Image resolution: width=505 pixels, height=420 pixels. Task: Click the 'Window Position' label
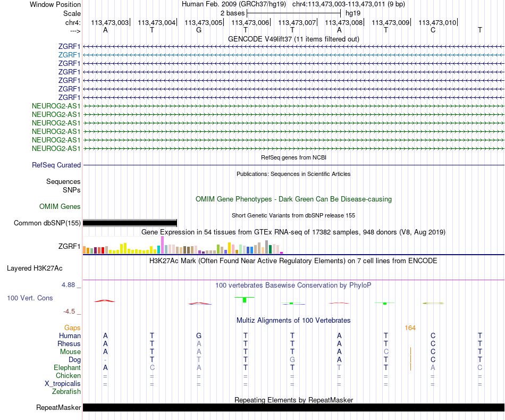(55, 4)
